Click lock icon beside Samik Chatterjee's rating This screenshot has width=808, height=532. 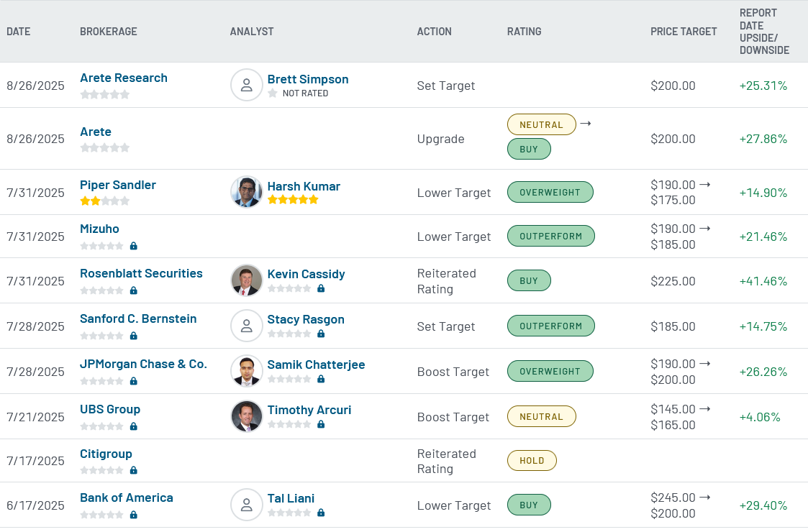tap(321, 379)
